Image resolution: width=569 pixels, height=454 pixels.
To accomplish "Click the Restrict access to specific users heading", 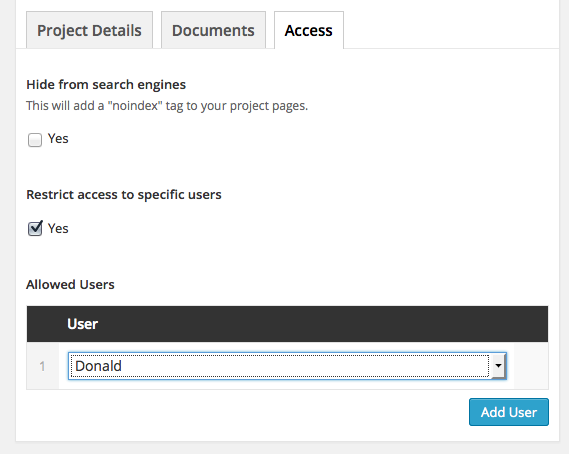I will tap(124, 195).
